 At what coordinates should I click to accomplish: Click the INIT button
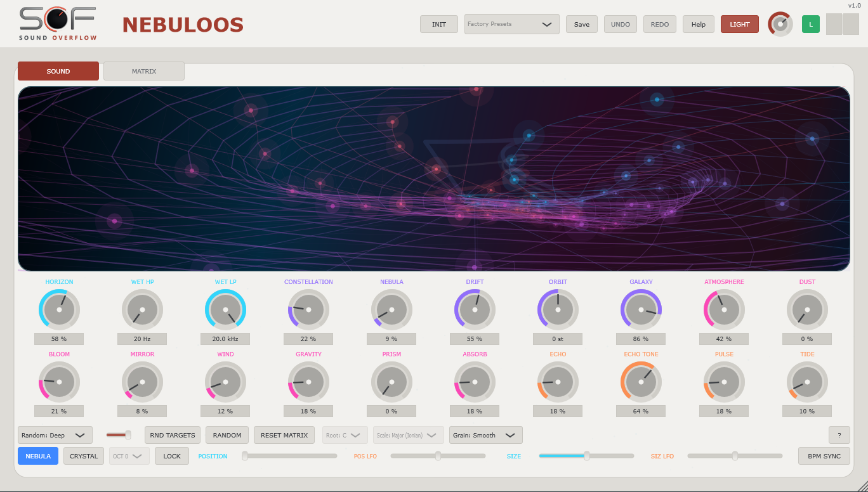point(439,24)
